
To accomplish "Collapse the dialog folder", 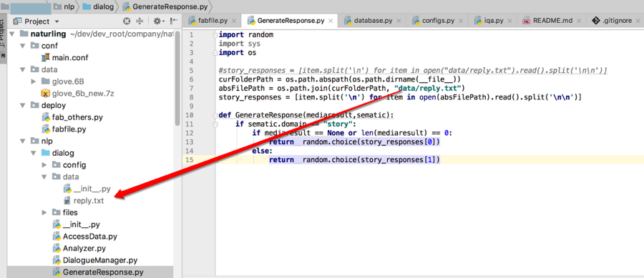I will [34, 153].
